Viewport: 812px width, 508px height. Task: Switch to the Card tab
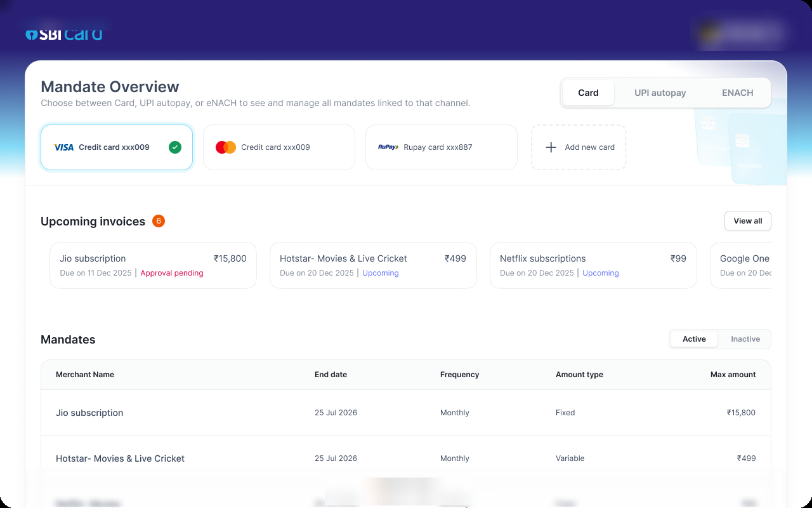(x=588, y=93)
